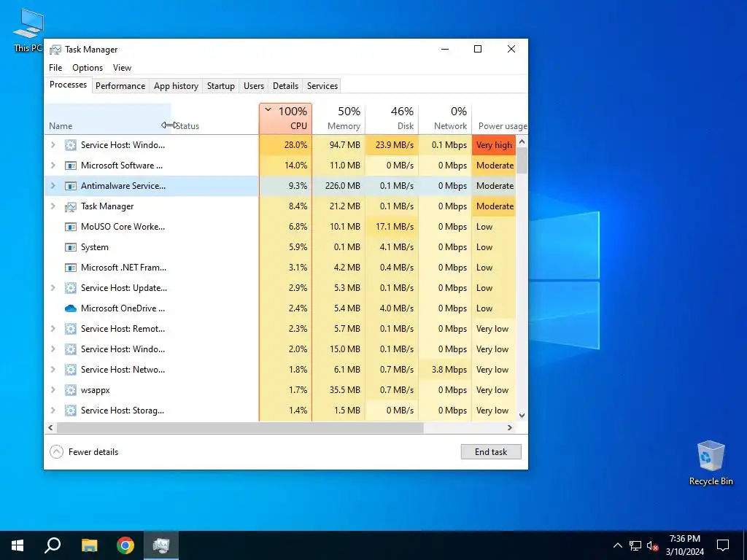This screenshot has height=560, width=747.
Task: Click the Microsoft Software process icon
Action: pos(71,166)
